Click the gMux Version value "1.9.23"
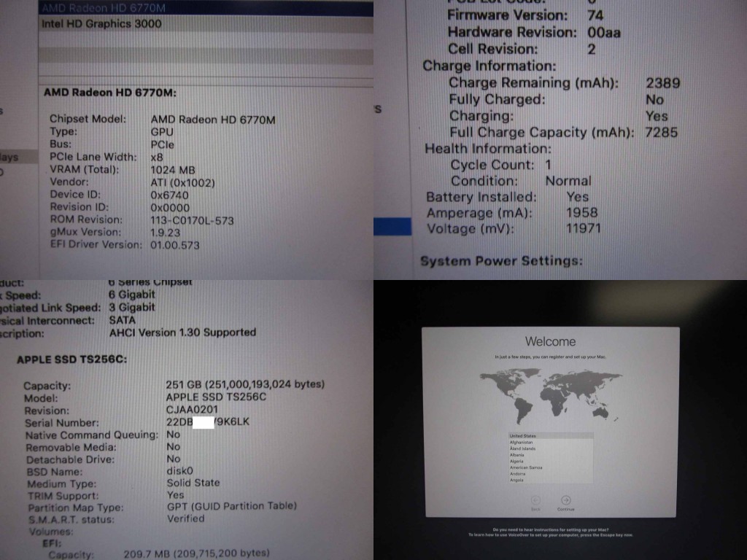The width and height of the screenshot is (747, 560). point(166,233)
